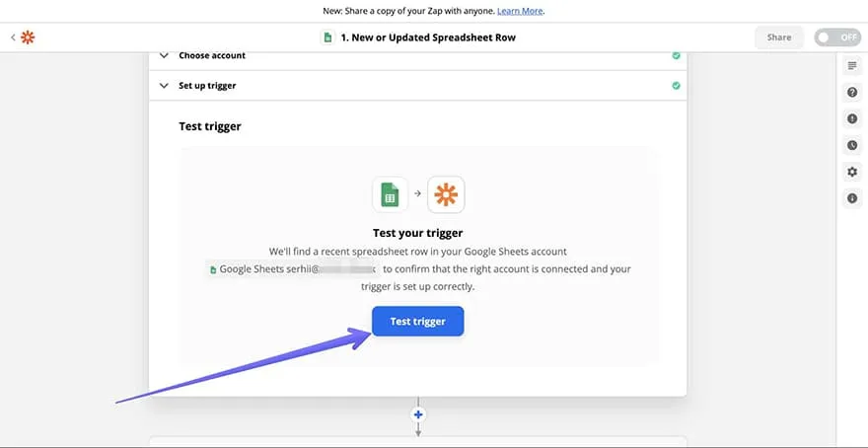
Task: Open the history clock icon
Action: tap(852, 146)
